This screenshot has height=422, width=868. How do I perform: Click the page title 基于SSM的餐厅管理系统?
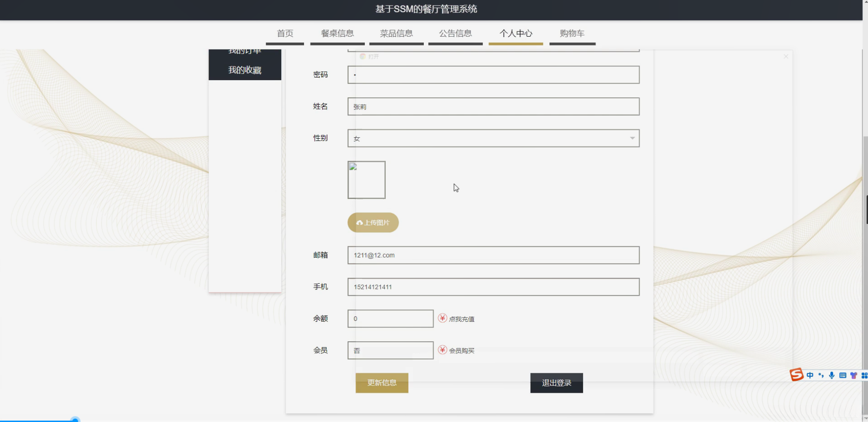(426, 9)
